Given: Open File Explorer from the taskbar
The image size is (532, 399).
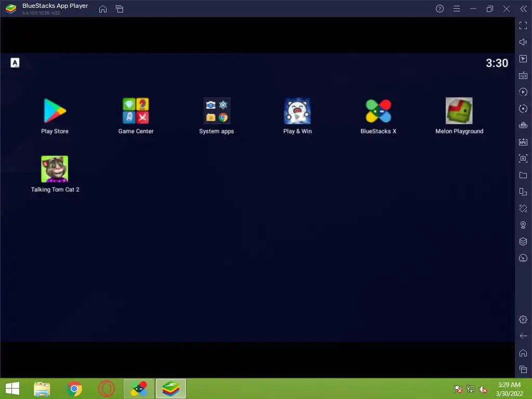Looking at the screenshot, I should (42, 389).
